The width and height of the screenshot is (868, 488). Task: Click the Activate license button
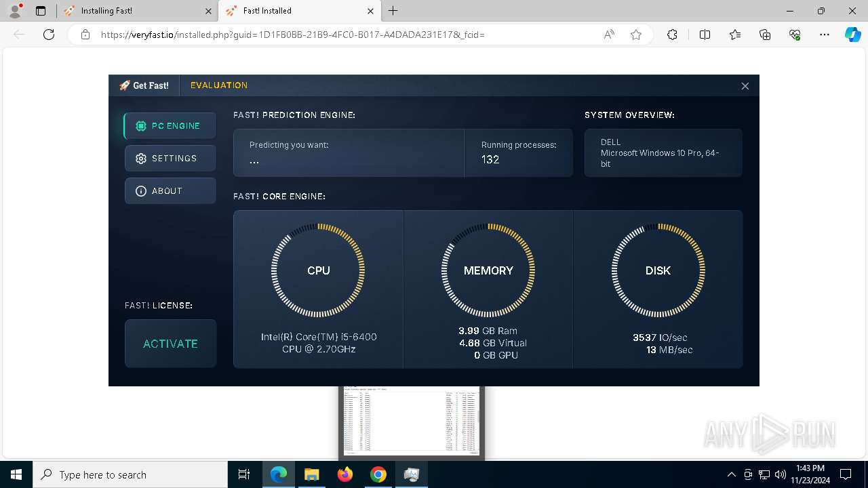[x=170, y=344]
